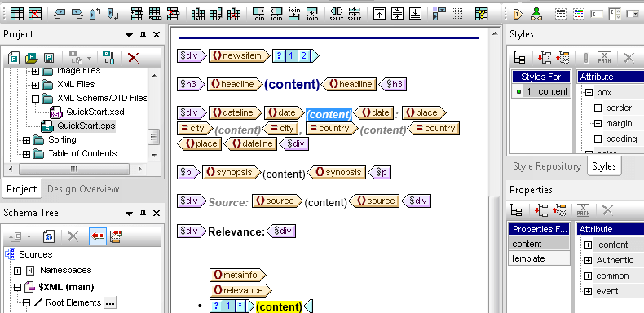Click the Join cell above icon
644x313 pixels.
tap(294, 14)
